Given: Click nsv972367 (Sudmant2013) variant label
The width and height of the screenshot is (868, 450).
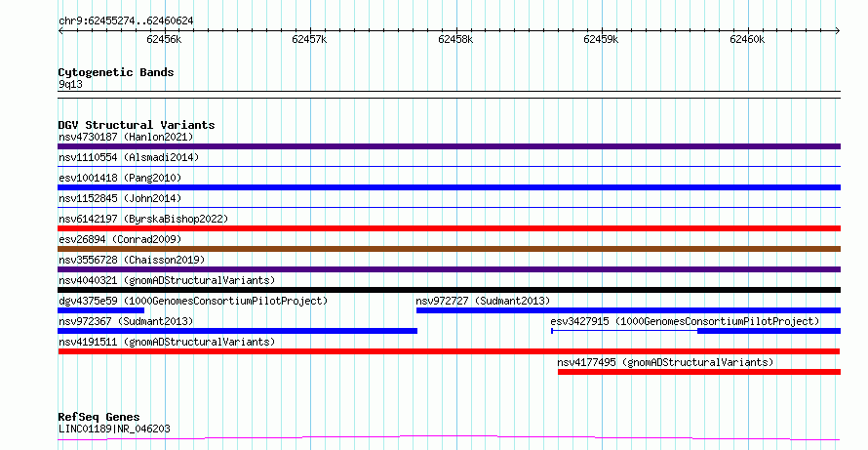Looking at the screenshot, I should point(126,321).
